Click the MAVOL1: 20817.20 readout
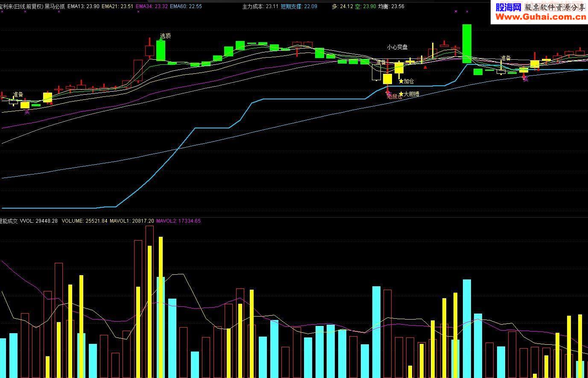This screenshot has width=588, height=378. click(132, 221)
